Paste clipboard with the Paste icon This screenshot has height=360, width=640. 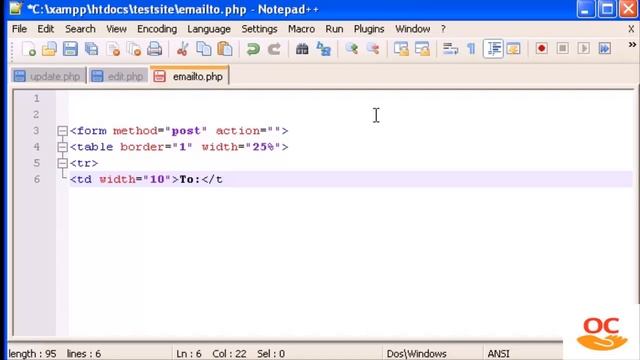[x=225, y=49]
